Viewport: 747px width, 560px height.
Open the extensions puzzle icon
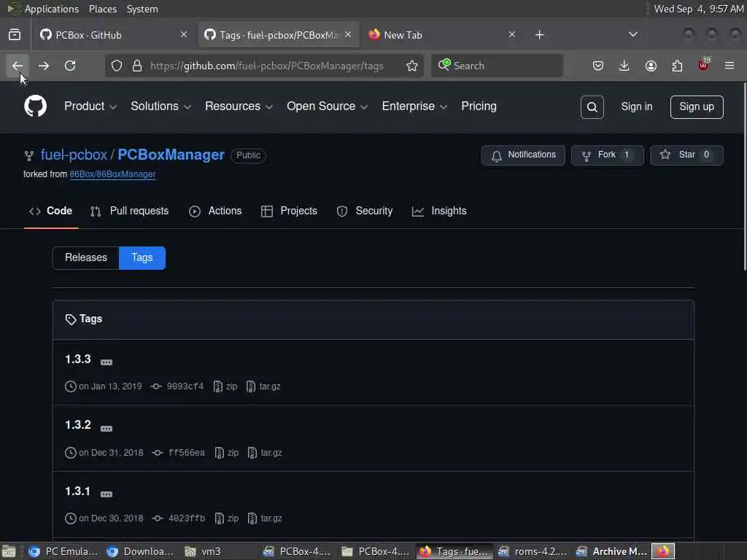(x=677, y=66)
